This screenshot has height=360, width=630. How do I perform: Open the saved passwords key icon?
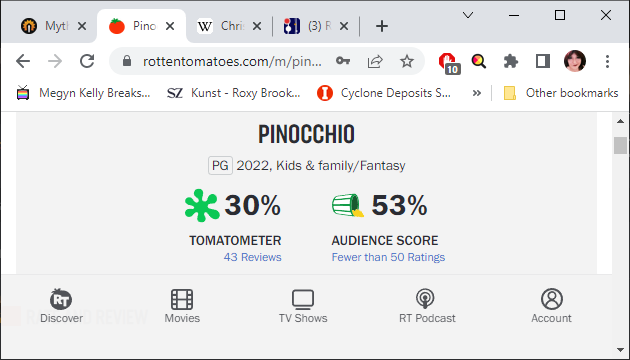point(343,61)
